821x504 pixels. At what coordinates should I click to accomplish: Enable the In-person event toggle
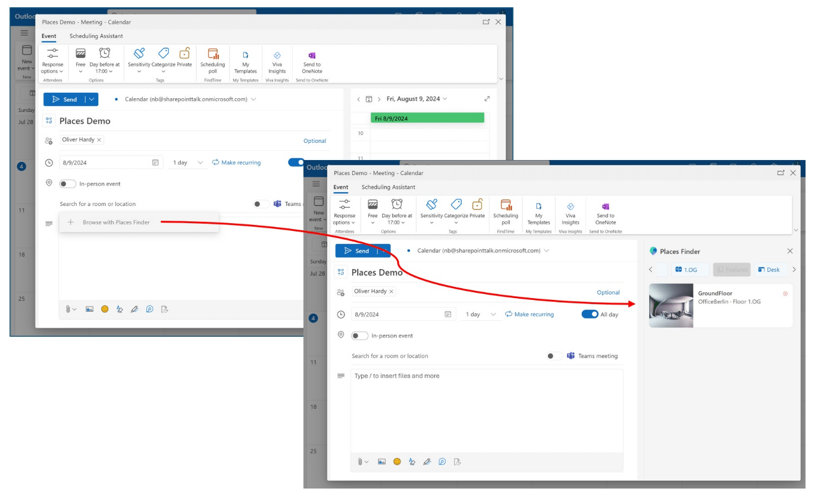point(359,336)
